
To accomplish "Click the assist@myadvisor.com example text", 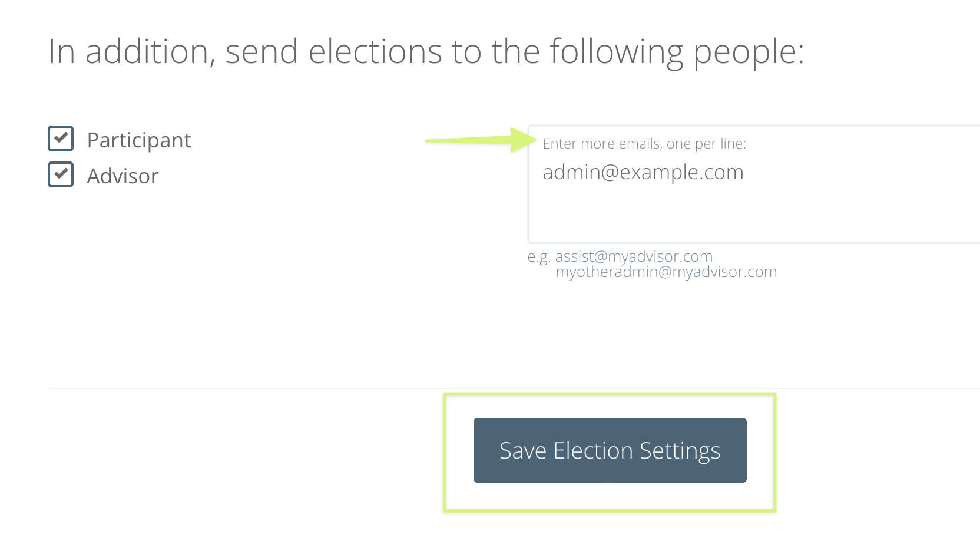I will (x=634, y=256).
